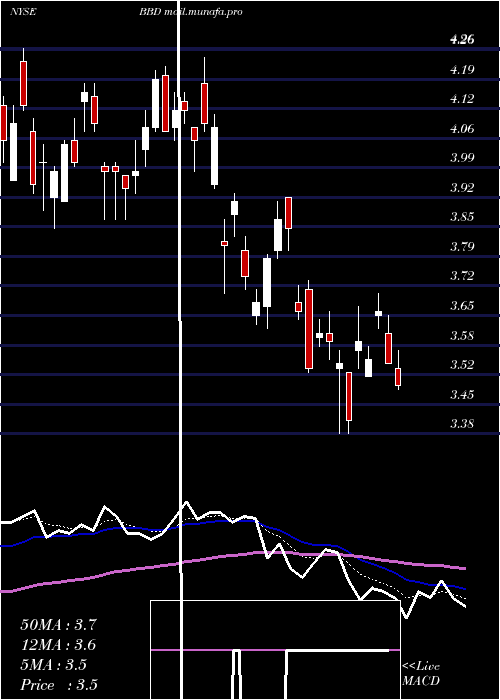Select the 3.85 price level label
Screen dimensions: 500x700
coord(462,217)
